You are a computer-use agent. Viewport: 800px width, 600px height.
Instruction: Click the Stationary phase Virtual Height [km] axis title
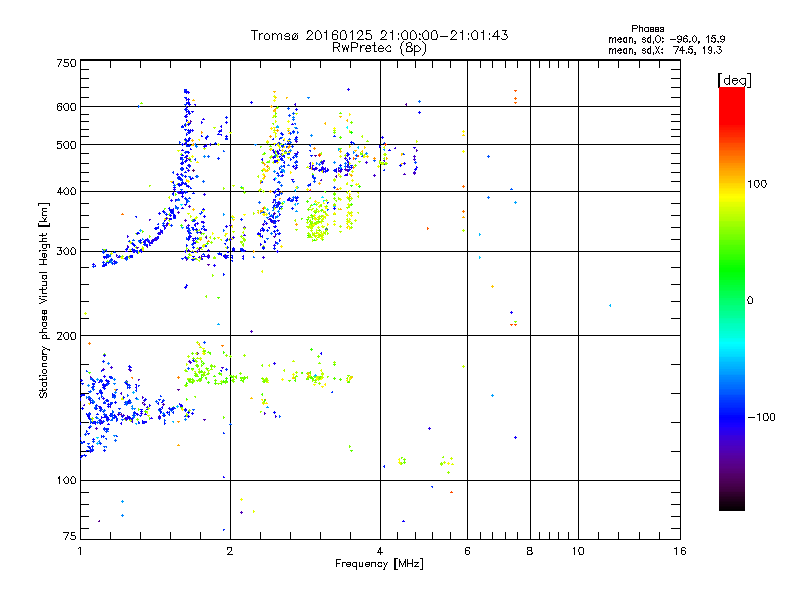(x=43, y=300)
